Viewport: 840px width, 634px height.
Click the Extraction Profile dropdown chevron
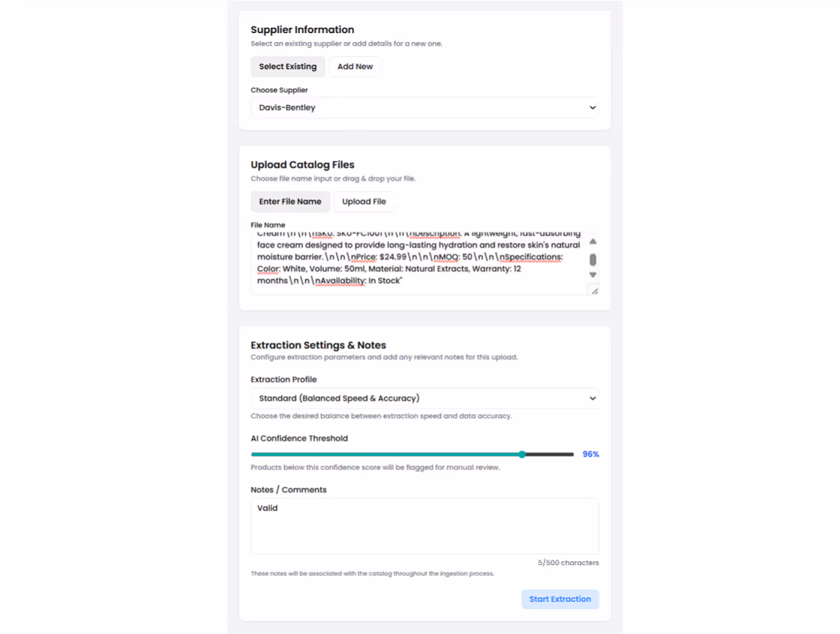(x=592, y=398)
